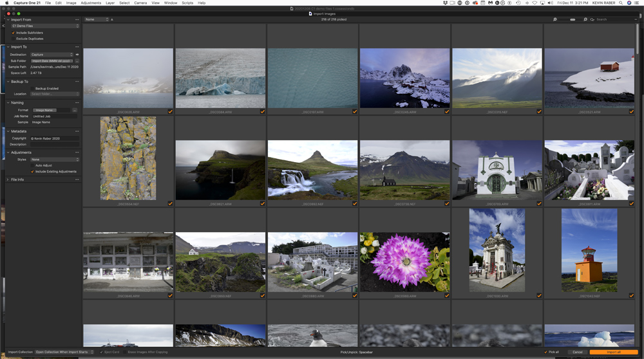Disable the Include Subfolders checkbox
This screenshot has width=644, height=359.
pos(14,33)
